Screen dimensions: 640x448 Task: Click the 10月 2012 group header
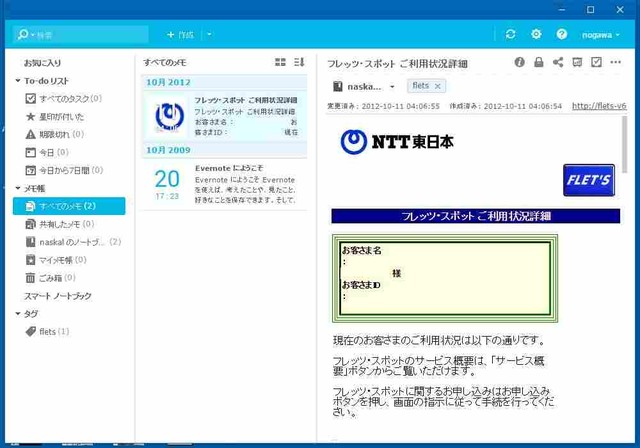224,82
